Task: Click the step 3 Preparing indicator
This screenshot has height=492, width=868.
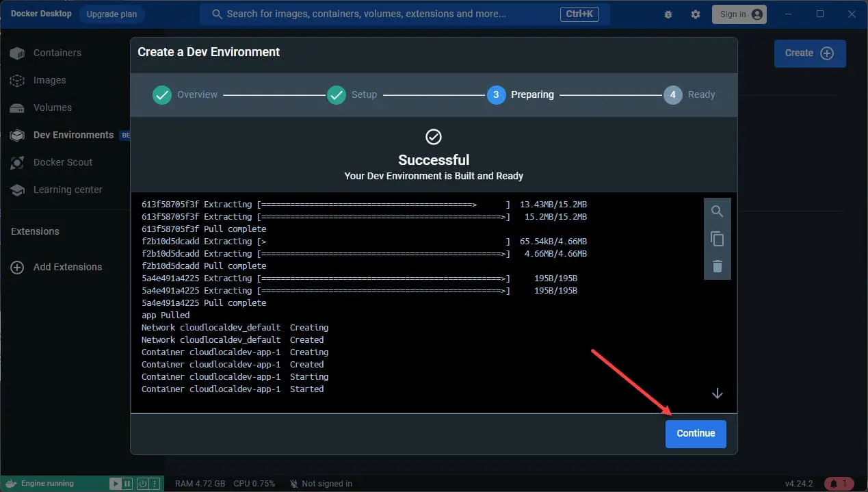Action: tap(497, 95)
